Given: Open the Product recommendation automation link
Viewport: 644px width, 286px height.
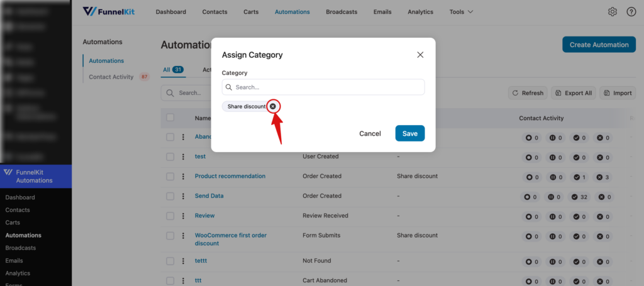Looking at the screenshot, I should [230, 176].
